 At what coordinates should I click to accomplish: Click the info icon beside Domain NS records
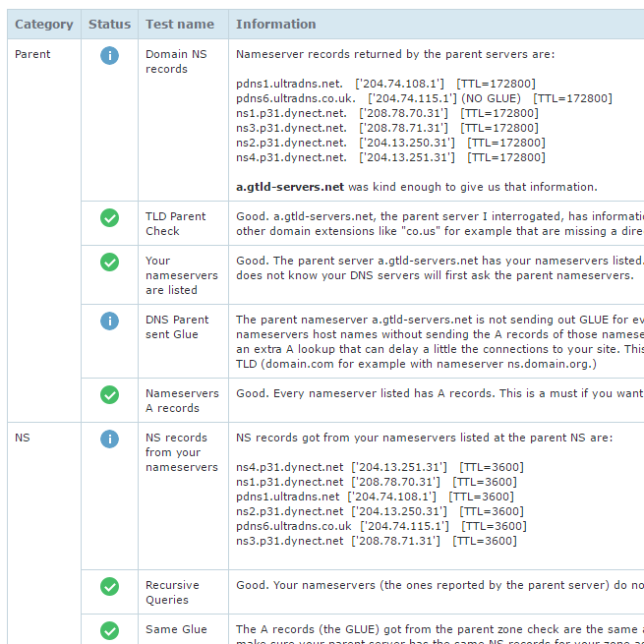tap(110, 55)
